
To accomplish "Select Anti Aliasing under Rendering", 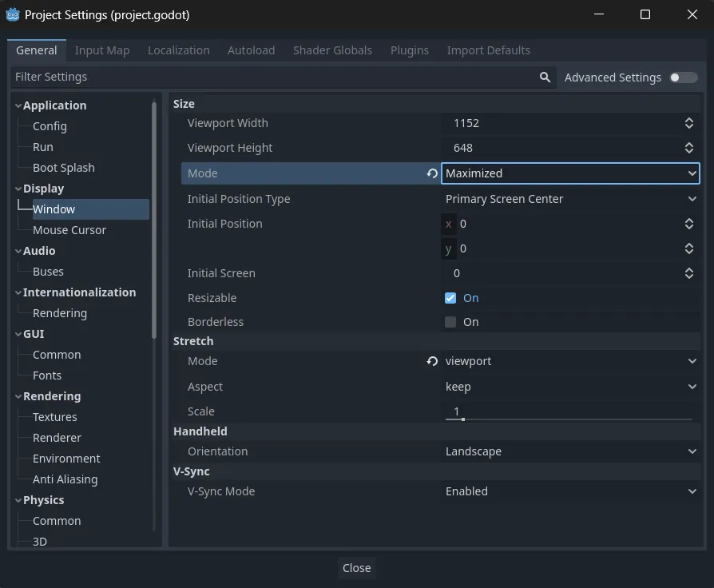I will click(65, 479).
